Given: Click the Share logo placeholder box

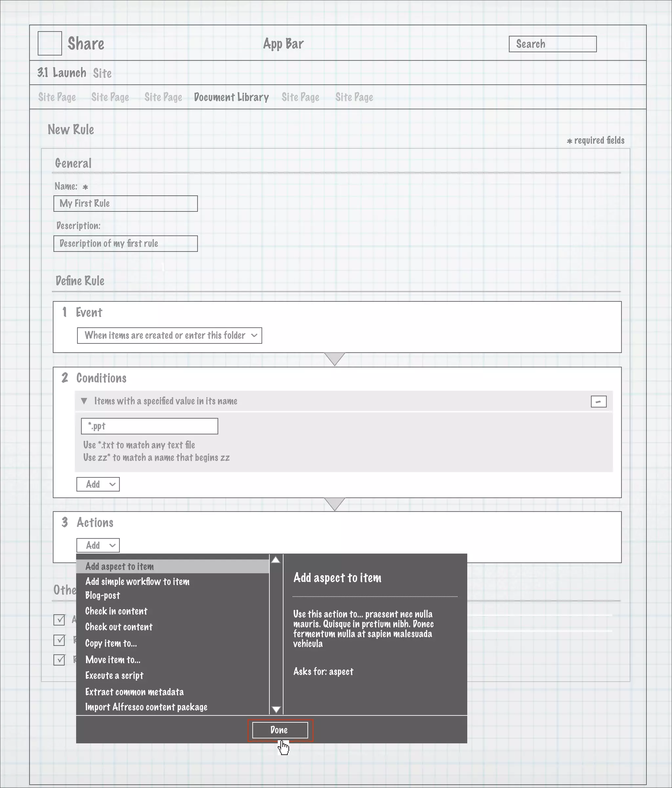Looking at the screenshot, I should point(50,43).
